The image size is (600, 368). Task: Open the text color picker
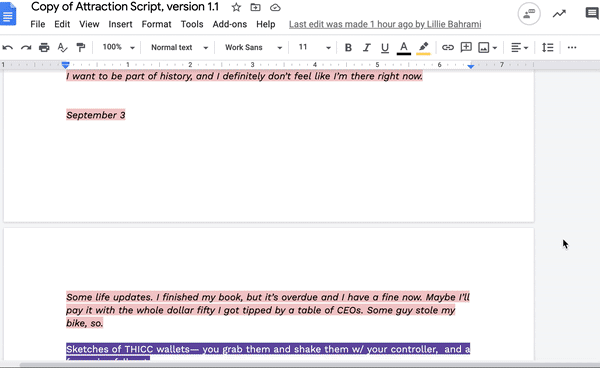403,48
